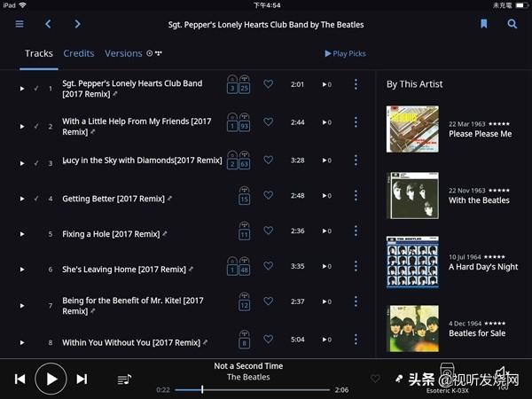Screen dimensions: 532x399
Task: Play track 5 Fixing a Hole
Action: tap(22, 234)
